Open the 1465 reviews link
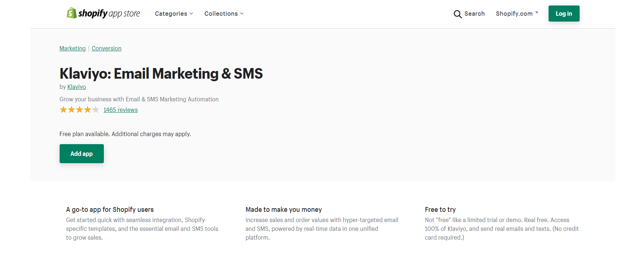This screenshot has height=255, width=644. pyautogui.click(x=120, y=110)
